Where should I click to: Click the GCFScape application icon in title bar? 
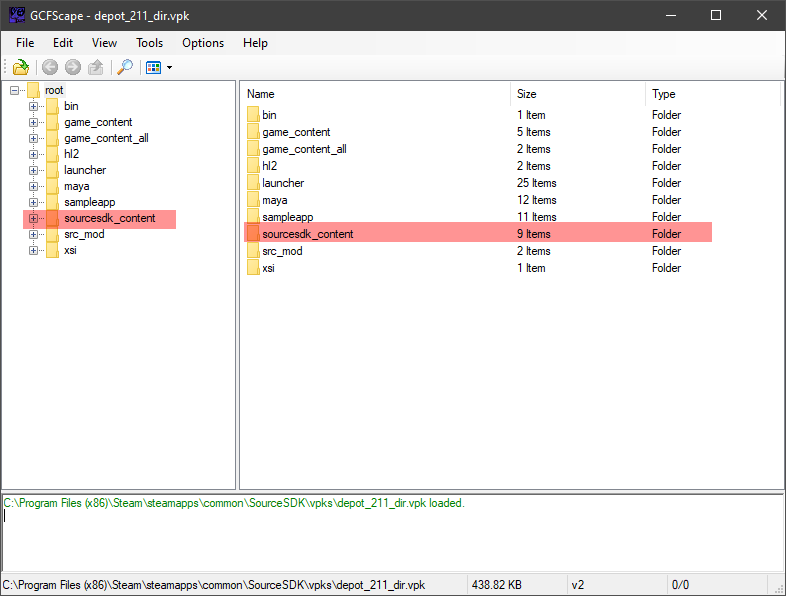(x=17, y=15)
